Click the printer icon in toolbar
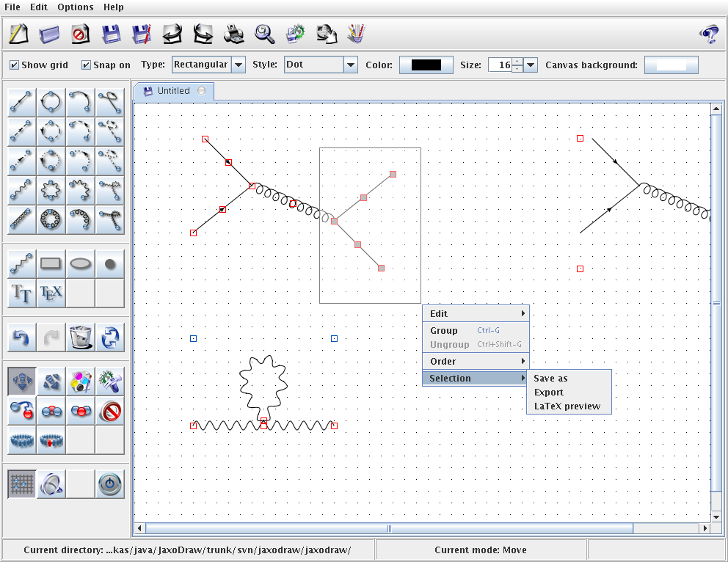The width and height of the screenshot is (728, 562). coord(233,34)
